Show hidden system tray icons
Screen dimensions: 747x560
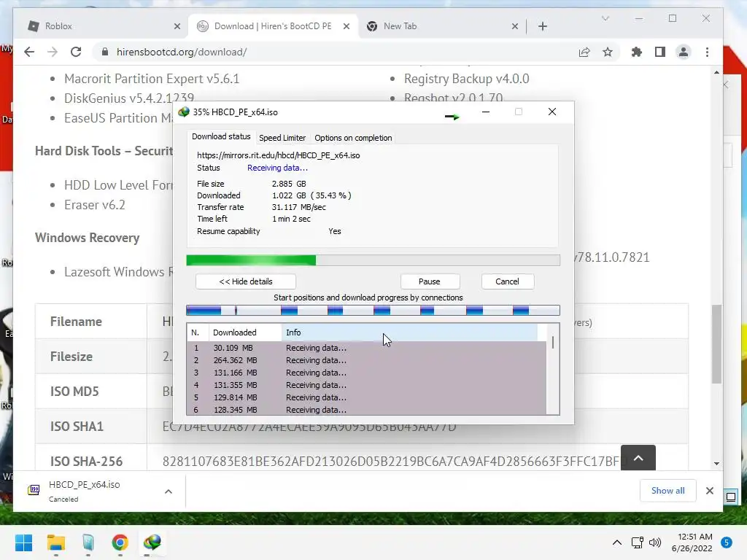[x=617, y=542]
